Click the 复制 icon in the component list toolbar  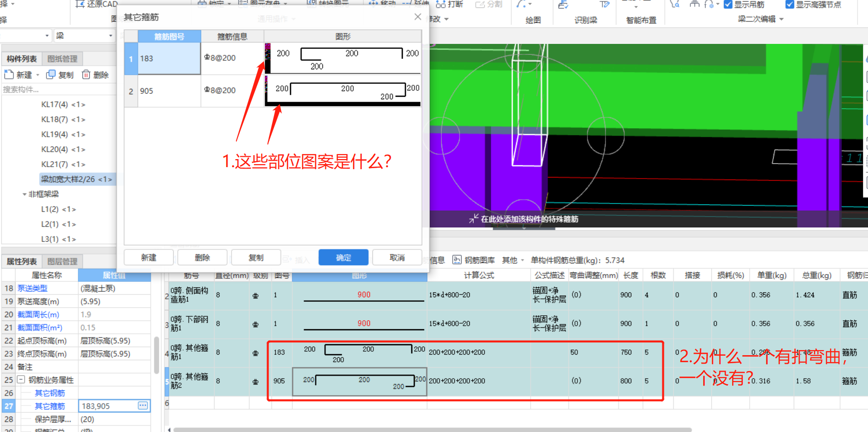(x=50, y=75)
